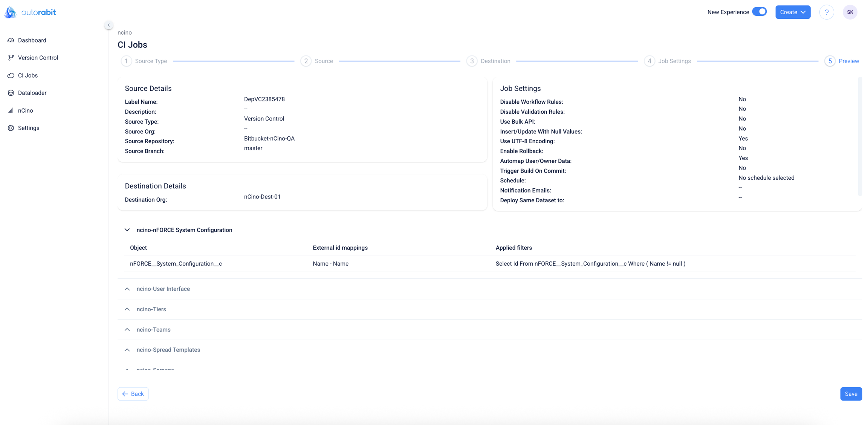Save the CI job
The image size is (868, 425).
coord(851,394)
